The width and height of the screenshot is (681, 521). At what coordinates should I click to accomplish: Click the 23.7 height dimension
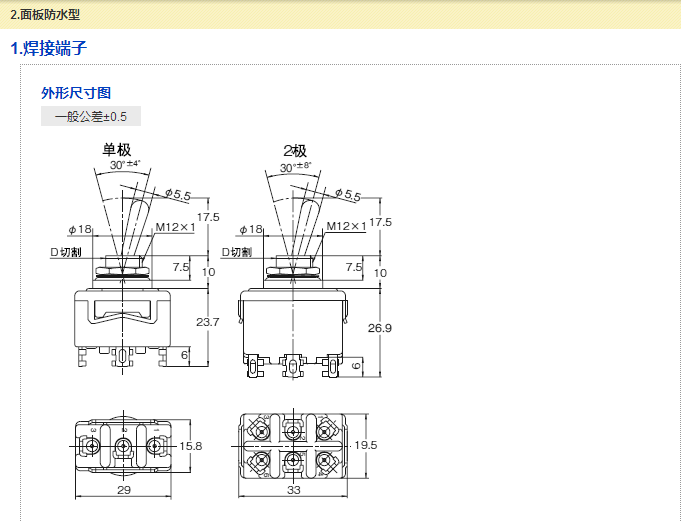tap(207, 321)
